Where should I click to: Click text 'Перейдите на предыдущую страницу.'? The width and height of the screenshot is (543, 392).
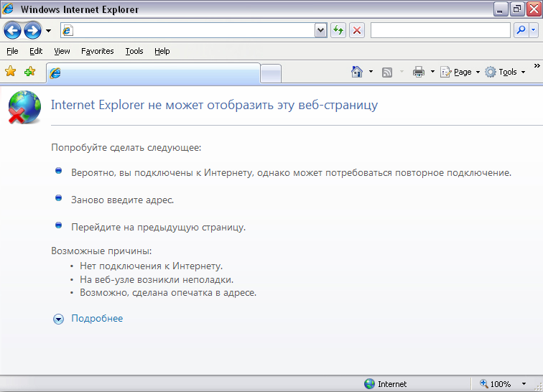tap(158, 228)
